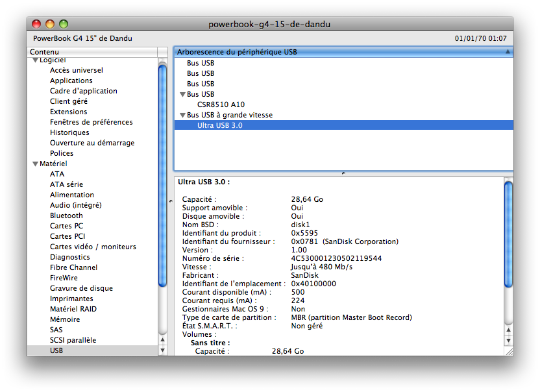Select USB entry in sidebar
Screen dimensions: 540x392
[x=92, y=350]
